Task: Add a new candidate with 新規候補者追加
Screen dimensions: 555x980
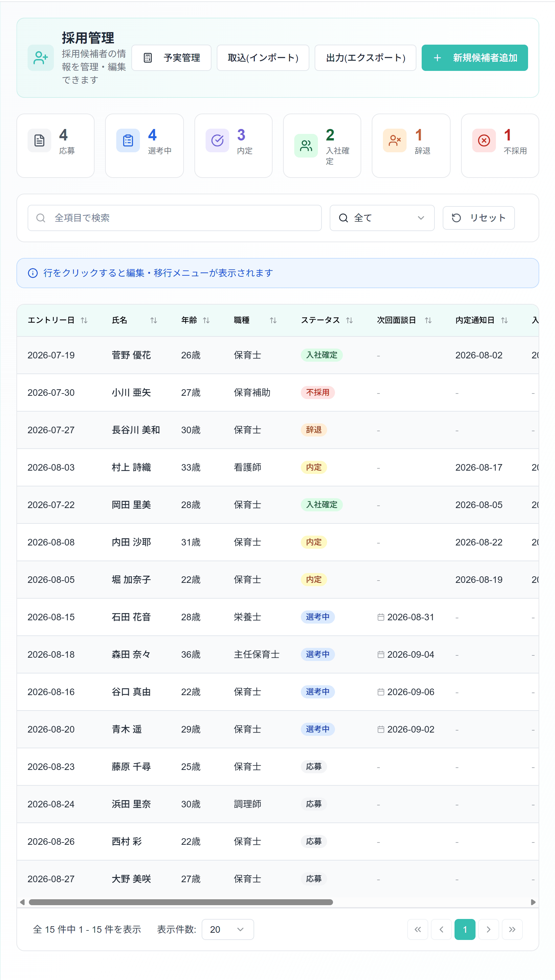Action: click(475, 58)
